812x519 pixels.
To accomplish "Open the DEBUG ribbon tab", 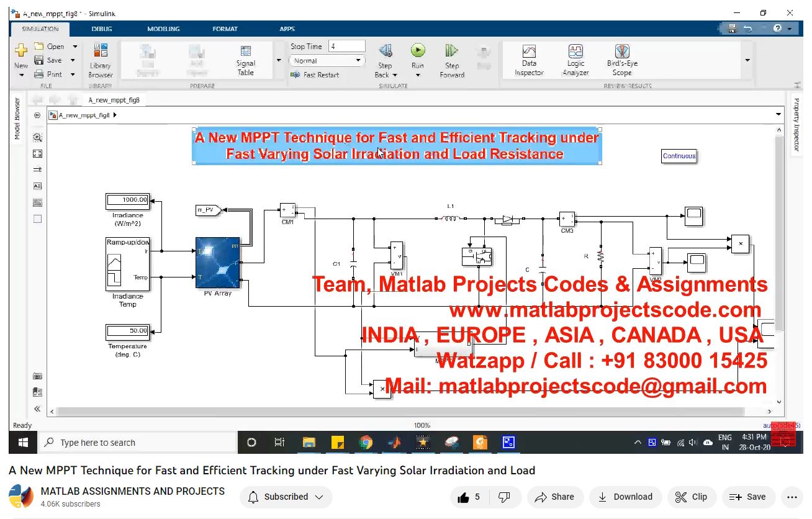I will pyautogui.click(x=102, y=29).
